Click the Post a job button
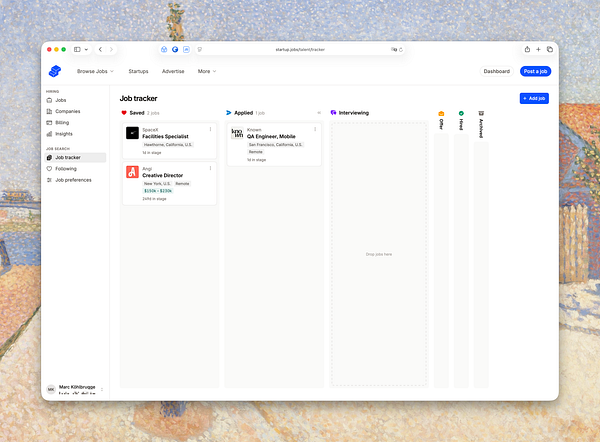600x442 pixels. 535,71
